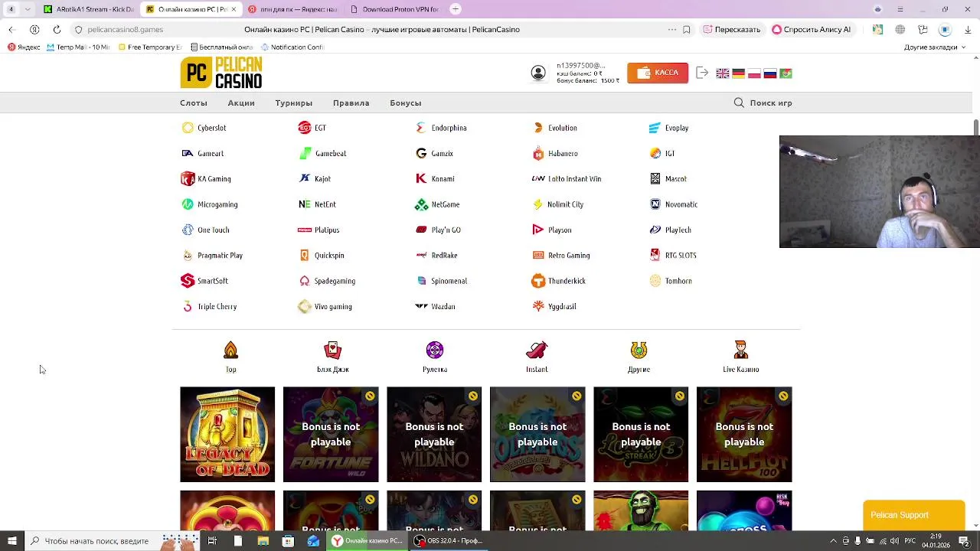The height and width of the screenshot is (551, 980).
Task: Click the address bar URL
Action: click(125, 29)
